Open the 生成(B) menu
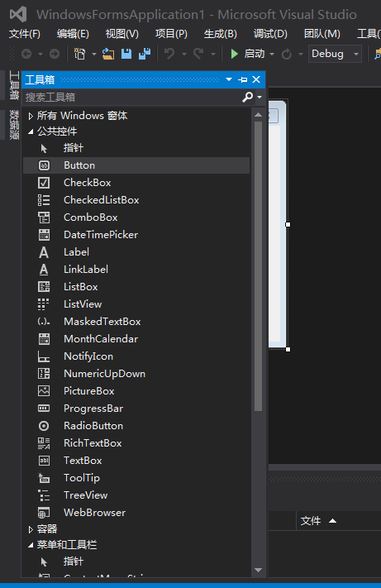Image resolution: width=381 pixels, height=588 pixels. click(x=221, y=34)
